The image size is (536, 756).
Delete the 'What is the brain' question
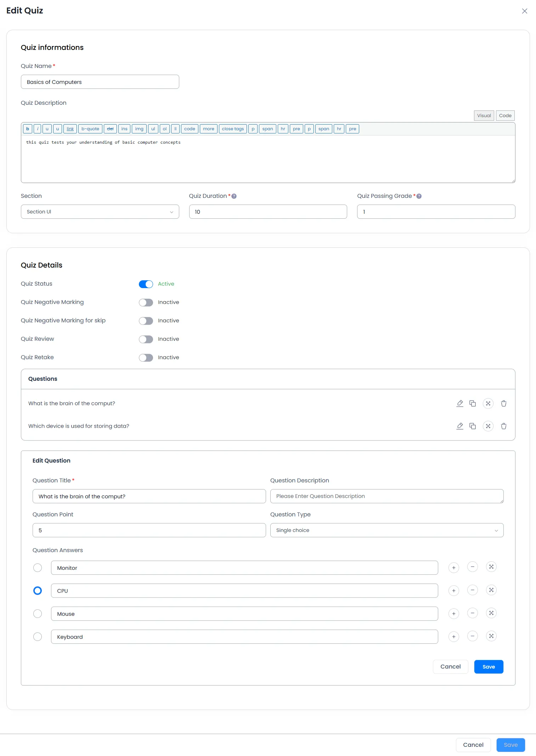tap(504, 403)
